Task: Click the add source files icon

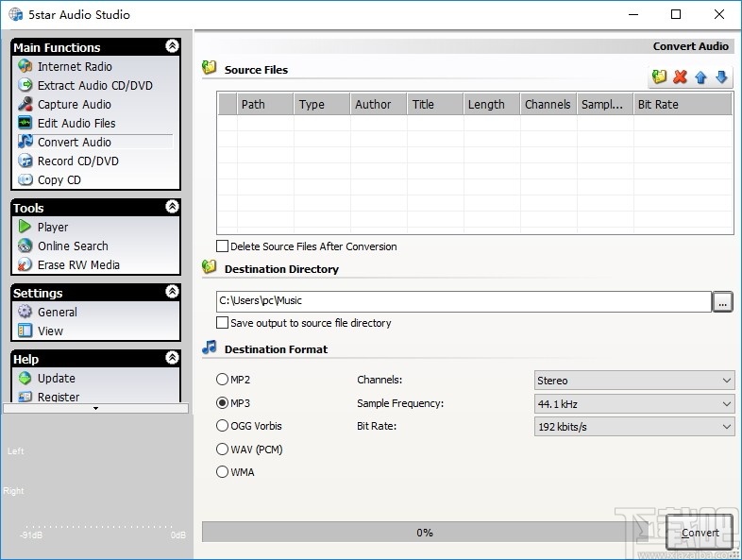Action: pos(660,77)
